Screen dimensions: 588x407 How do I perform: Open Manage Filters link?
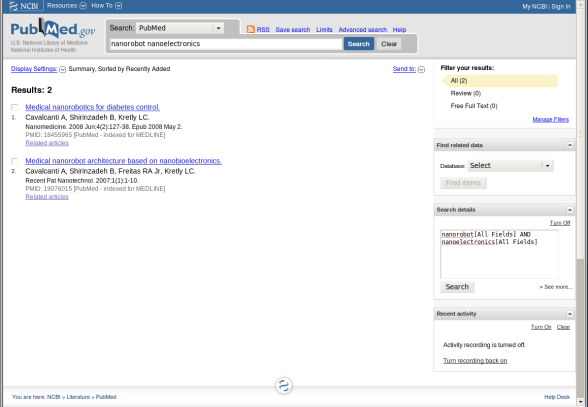550,120
